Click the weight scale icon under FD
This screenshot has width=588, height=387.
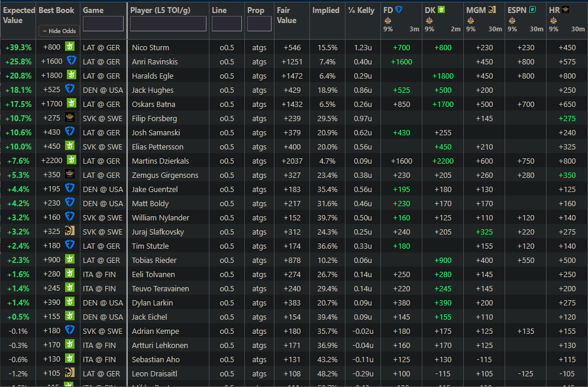[x=387, y=20]
